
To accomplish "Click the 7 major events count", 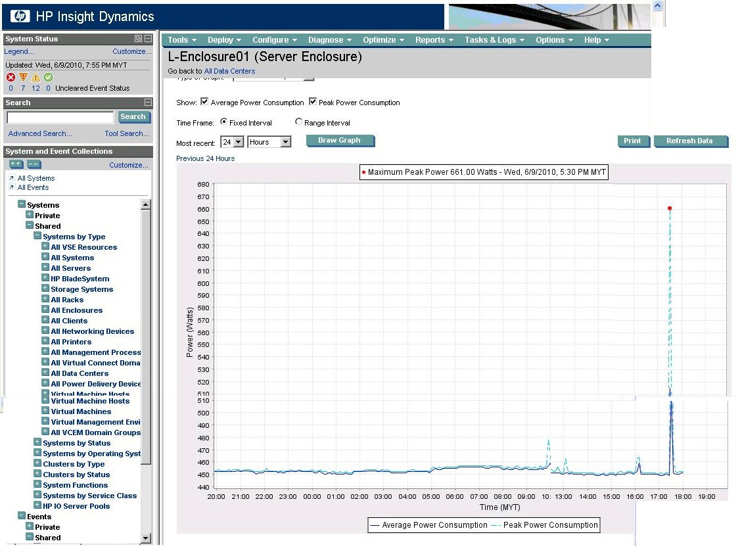I will click(23, 88).
